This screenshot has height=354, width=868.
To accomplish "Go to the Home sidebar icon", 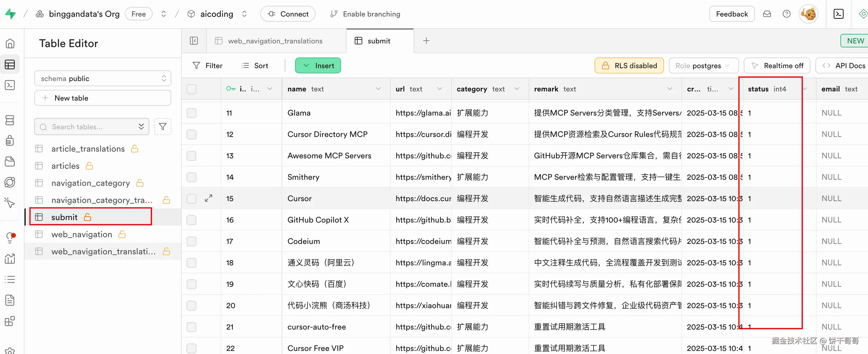I will (10, 43).
